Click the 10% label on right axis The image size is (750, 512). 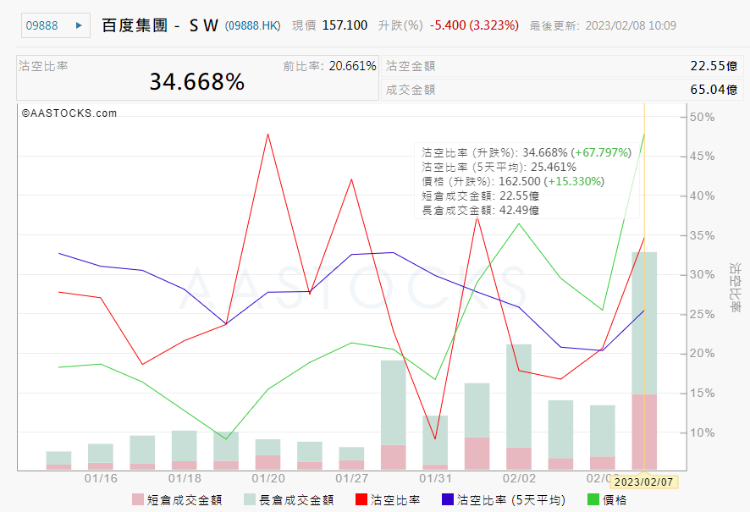coord(702,433)
